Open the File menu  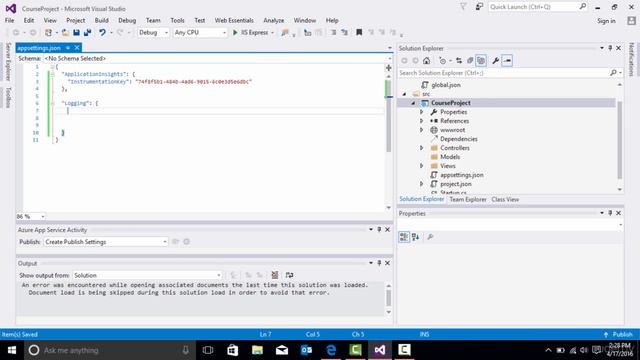(x=9, y=20)
